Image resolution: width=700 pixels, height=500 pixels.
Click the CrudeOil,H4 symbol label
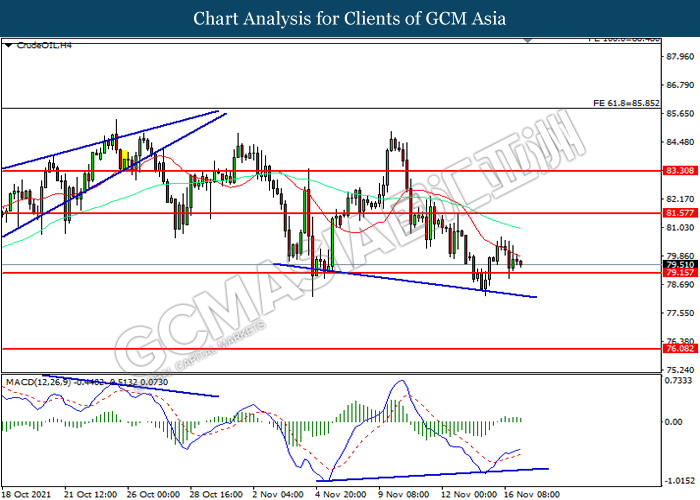click(x=40, y=46)
